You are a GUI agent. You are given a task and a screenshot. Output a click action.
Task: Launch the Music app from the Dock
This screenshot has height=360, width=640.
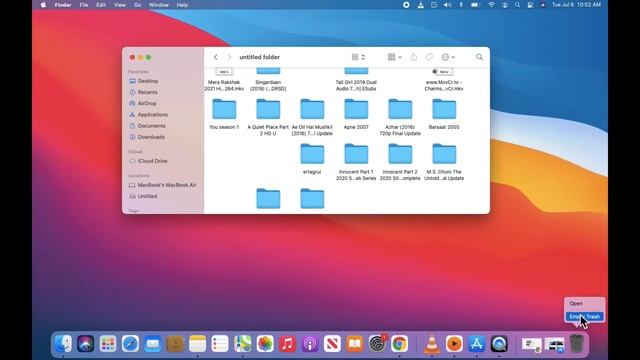(x=287, y=344)
